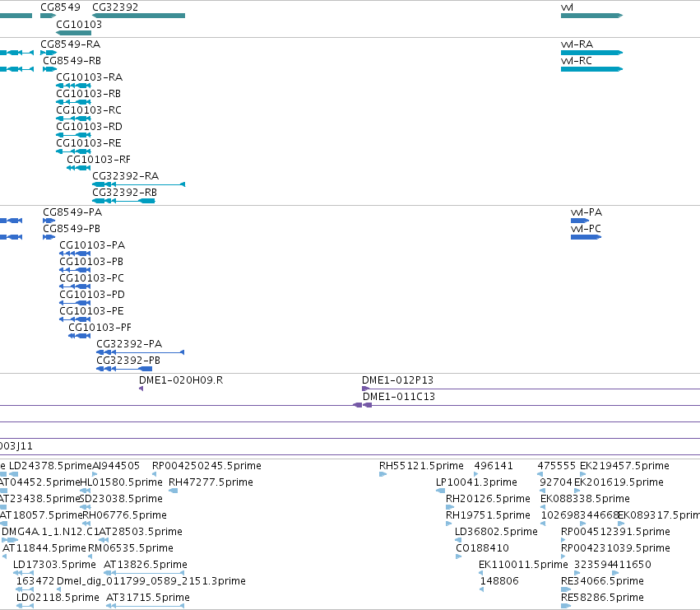Click the LD24378.5prime EST label
Image resolution: width=700 pixels, height=610 pixels.
(x=50, y=466)
